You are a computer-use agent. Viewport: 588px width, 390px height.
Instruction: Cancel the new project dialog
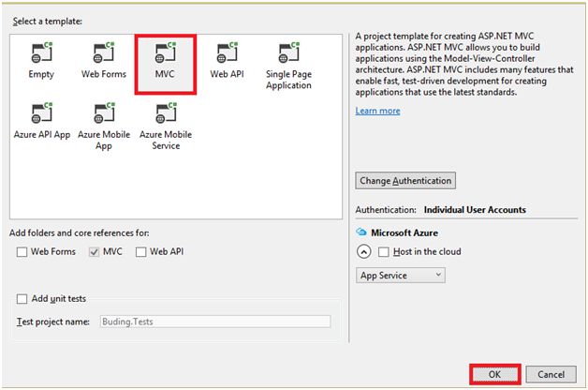(x=551, y=374)
